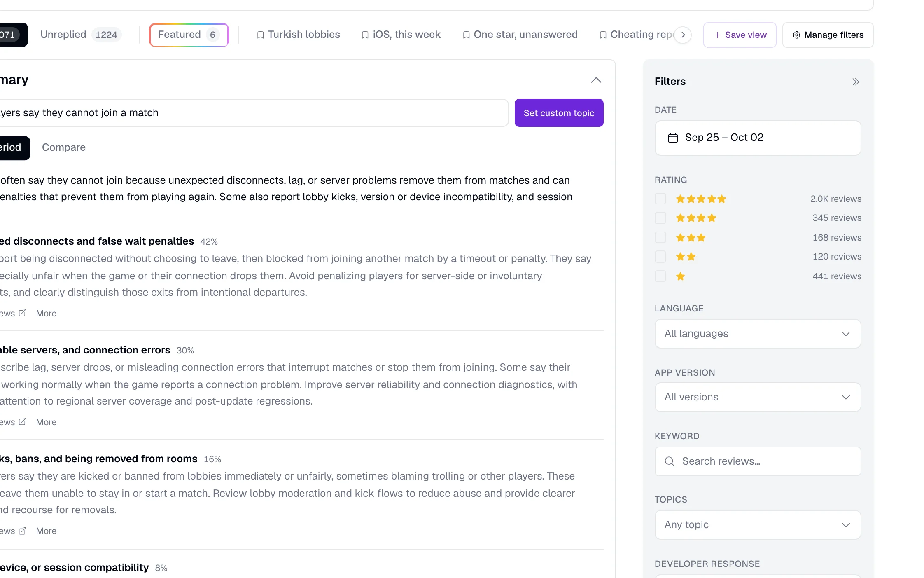The height and width of the screenshot is (578, 924).
Task: Click the 42% topic percentage
Action: point(209,241)
